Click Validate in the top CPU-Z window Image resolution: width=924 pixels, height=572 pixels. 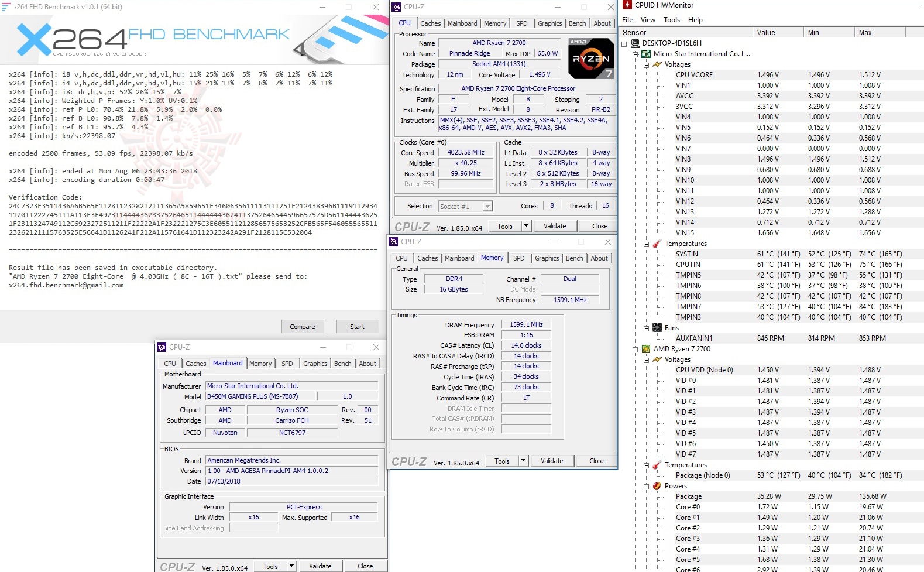tap(555, 226)
